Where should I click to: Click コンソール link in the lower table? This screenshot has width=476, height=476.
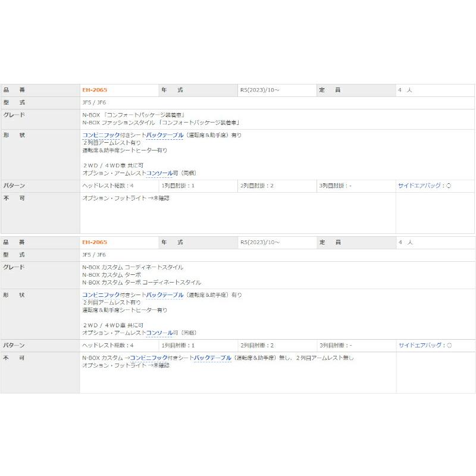159,333
